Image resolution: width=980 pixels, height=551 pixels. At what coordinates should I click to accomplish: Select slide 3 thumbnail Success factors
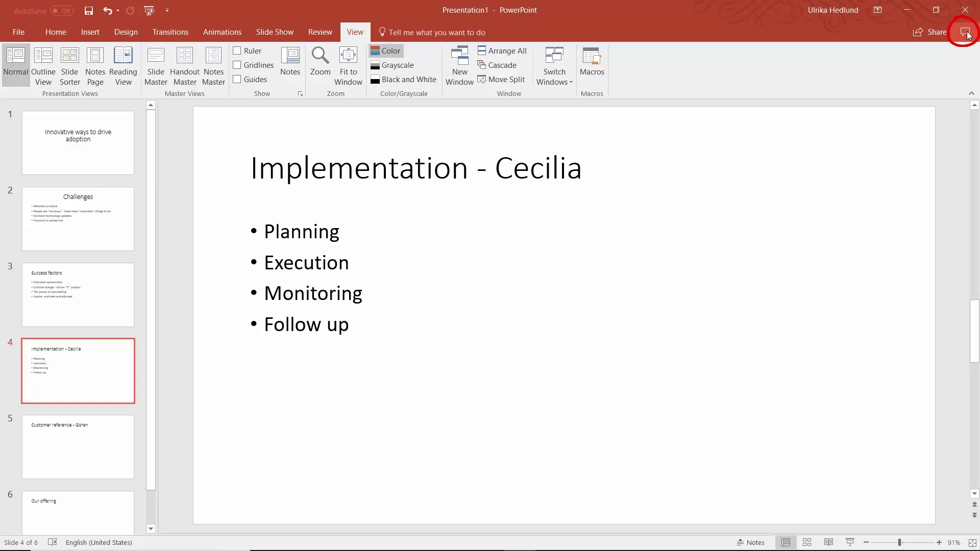tap(78, 295)
